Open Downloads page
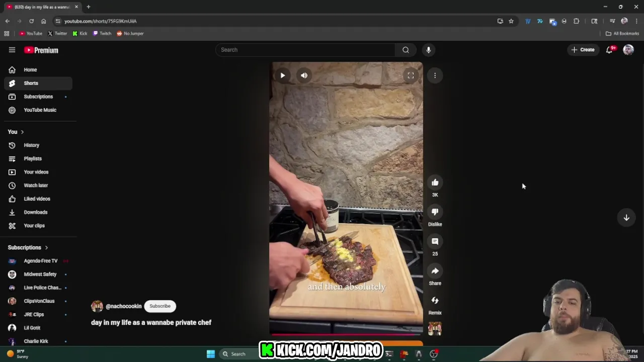This screenshot has width=644, height=362. click(38, 212)
